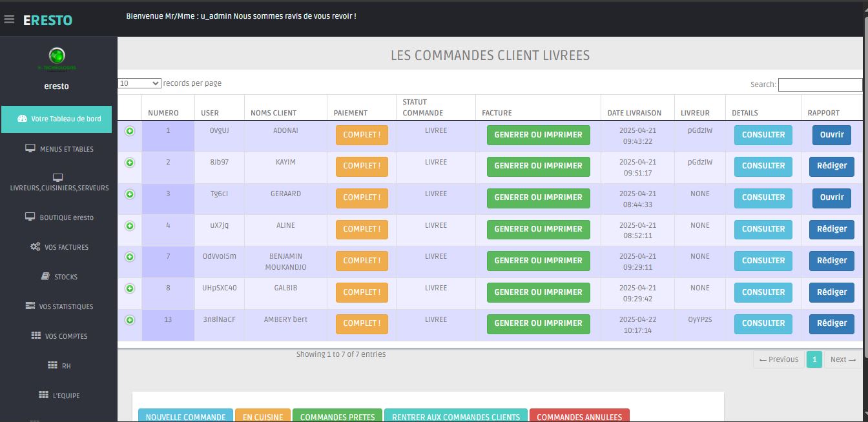Open the COMMANDES ANNULEES tab
Screen dimensions: 868x422
coord(579,417)
